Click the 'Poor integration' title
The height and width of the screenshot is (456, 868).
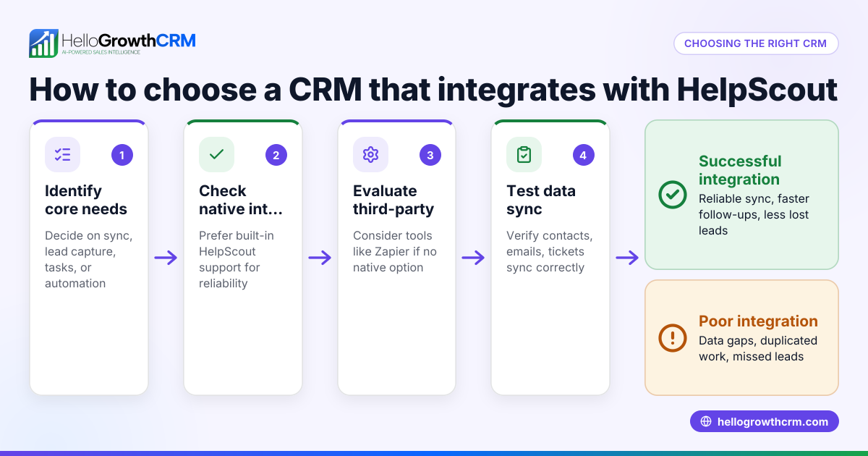click(758, 321)
